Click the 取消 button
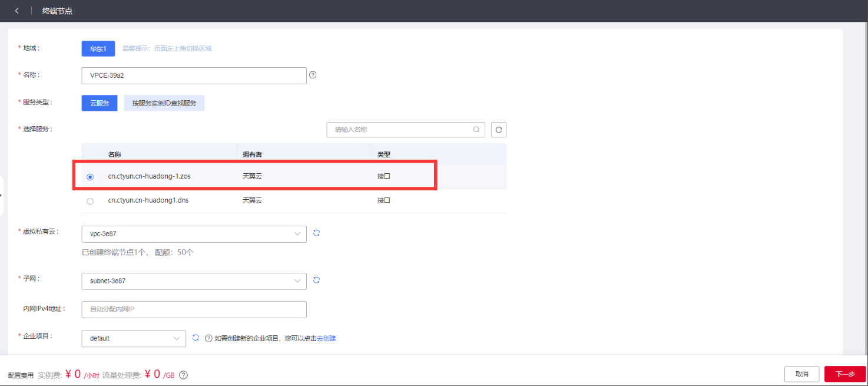 pos(801,374)
